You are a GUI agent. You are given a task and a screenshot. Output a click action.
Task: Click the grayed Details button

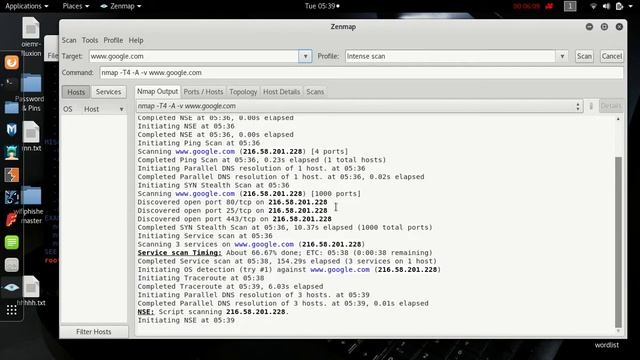point(611,106)
